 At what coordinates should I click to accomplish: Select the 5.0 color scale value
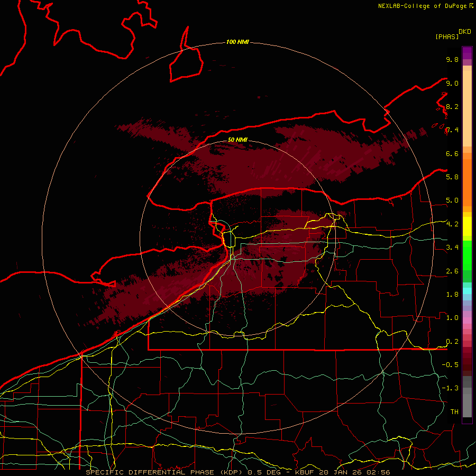coord(452,200)
